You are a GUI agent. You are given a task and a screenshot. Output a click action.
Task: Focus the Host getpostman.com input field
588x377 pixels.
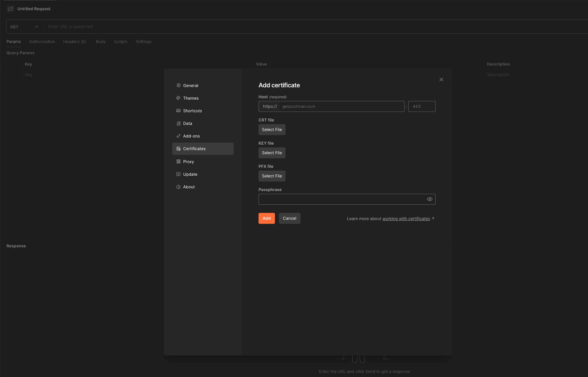point(341,106)
